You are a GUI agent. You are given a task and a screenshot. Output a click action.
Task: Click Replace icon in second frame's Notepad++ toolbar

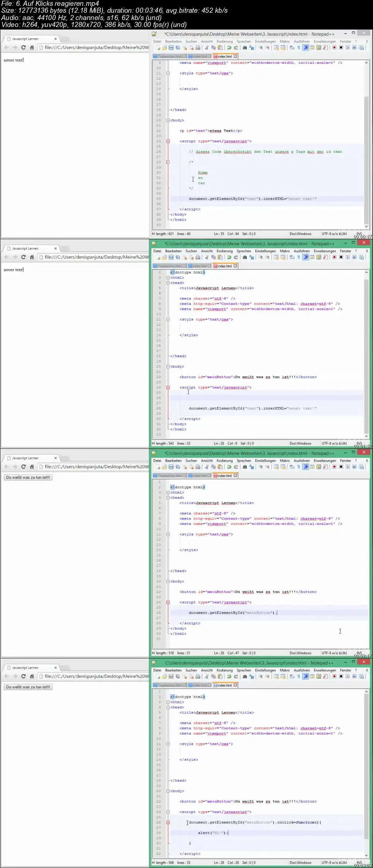(x=251, y=257)
